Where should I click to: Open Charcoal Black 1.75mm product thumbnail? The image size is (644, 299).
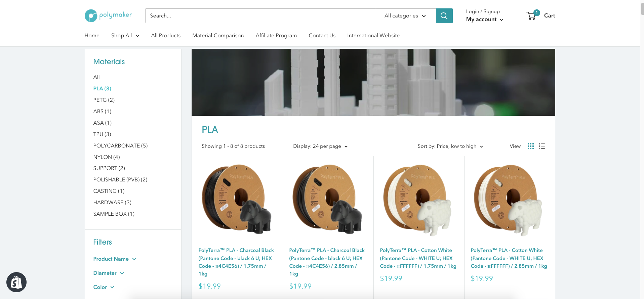[x=237, y=199]
